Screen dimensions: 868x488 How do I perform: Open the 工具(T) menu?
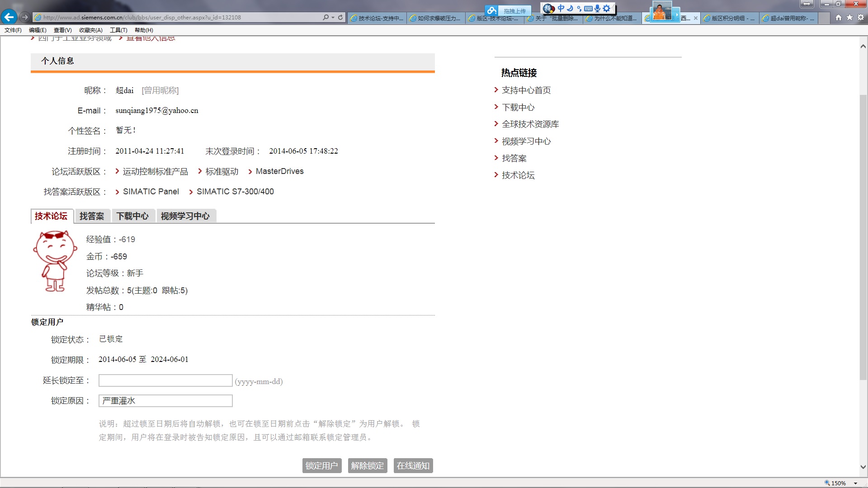118,30
